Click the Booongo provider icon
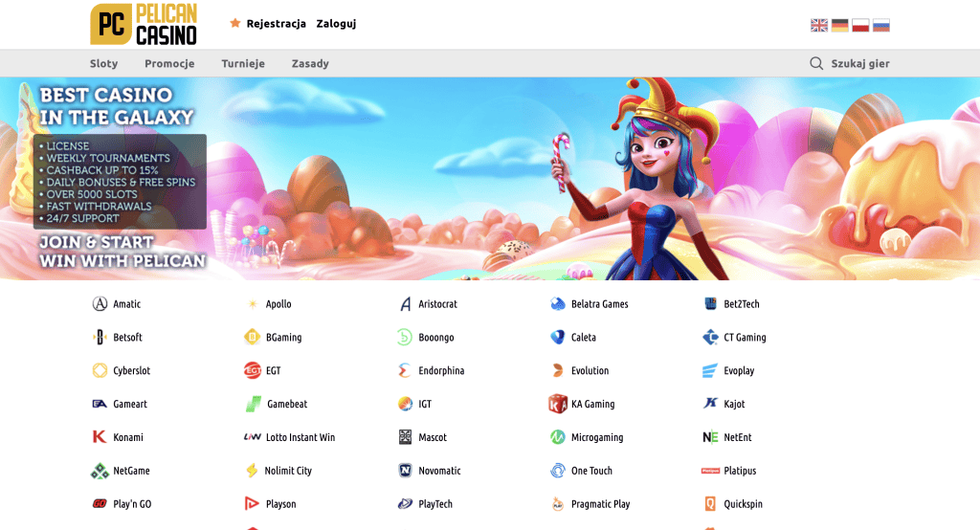980x530 pixels. [x=405, y=337]
